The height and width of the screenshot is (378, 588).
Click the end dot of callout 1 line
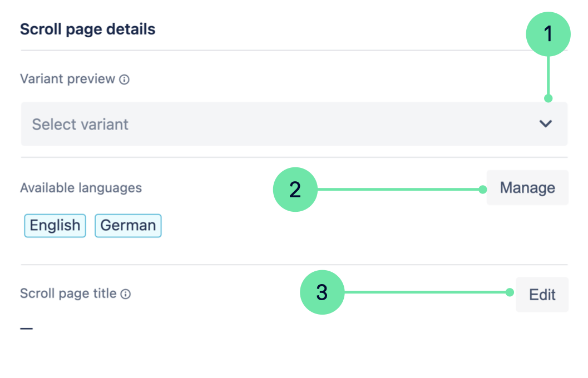pyautogui.click(x=549, y=98)
